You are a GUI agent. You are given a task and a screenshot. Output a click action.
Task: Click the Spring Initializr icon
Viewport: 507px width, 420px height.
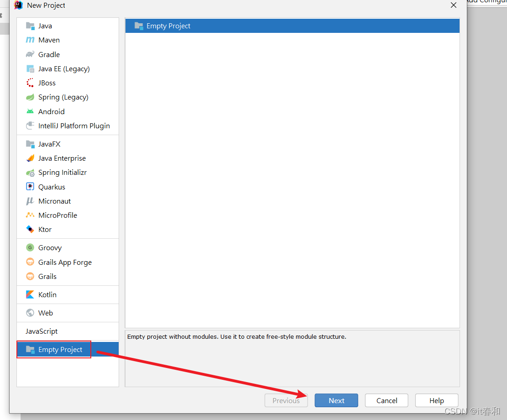click(30, 173)
